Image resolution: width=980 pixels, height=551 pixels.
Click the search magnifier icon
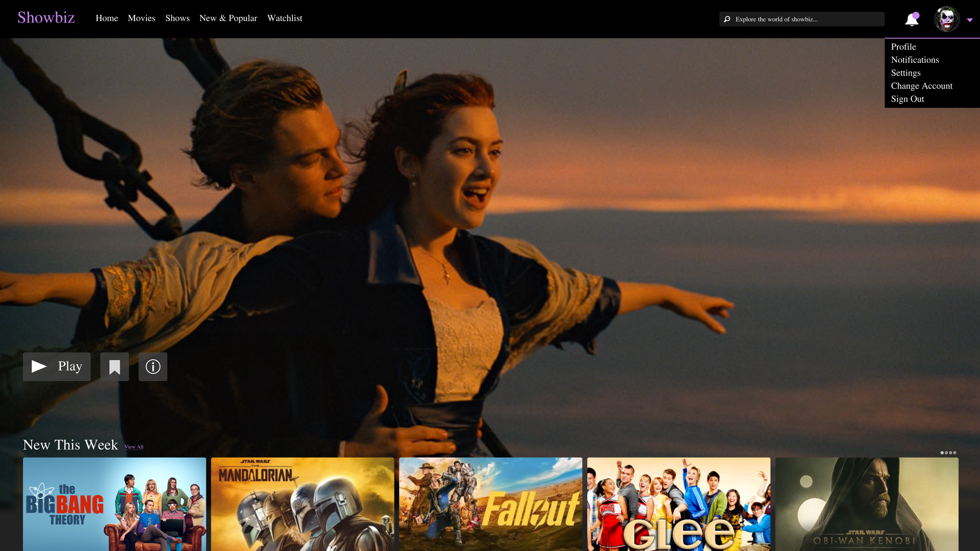[x=727, y=19]
